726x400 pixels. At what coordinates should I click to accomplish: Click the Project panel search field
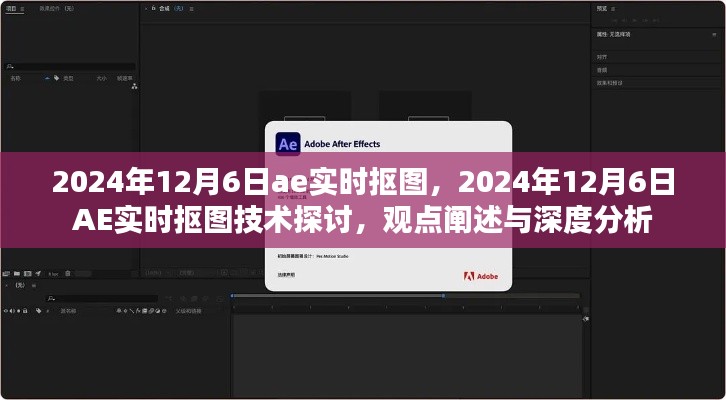70,67
